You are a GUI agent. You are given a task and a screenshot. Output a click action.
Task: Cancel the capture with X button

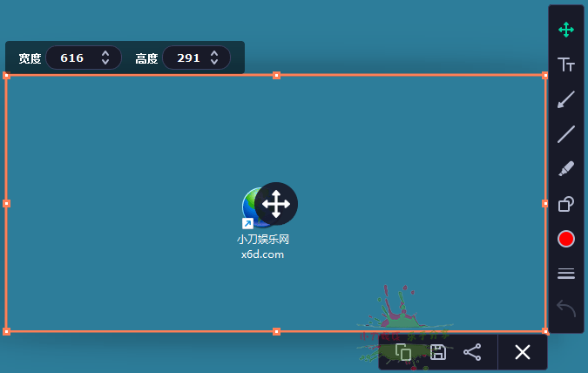click(x=522, y=352)
